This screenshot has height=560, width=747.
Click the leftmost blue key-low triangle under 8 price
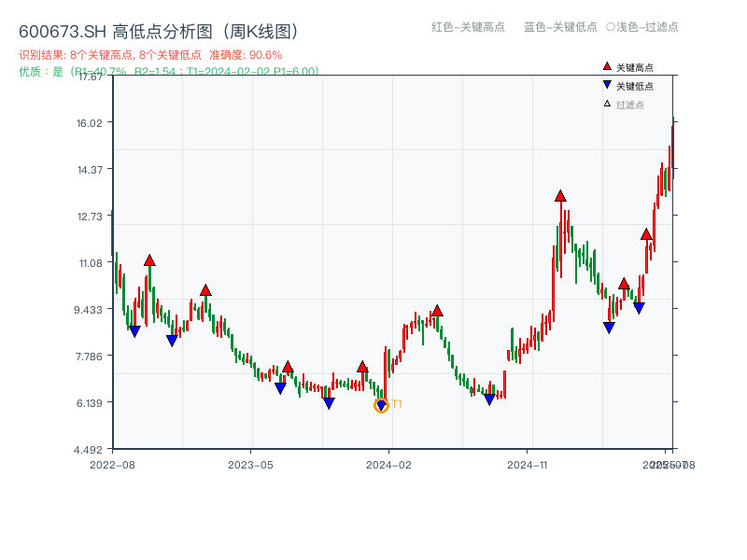[134, 330]
